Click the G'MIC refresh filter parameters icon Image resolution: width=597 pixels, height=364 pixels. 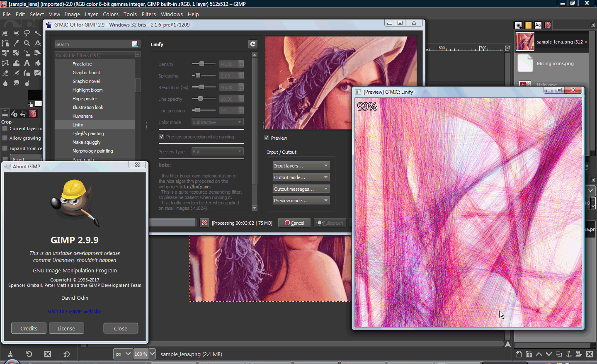[x=252, y=44]
